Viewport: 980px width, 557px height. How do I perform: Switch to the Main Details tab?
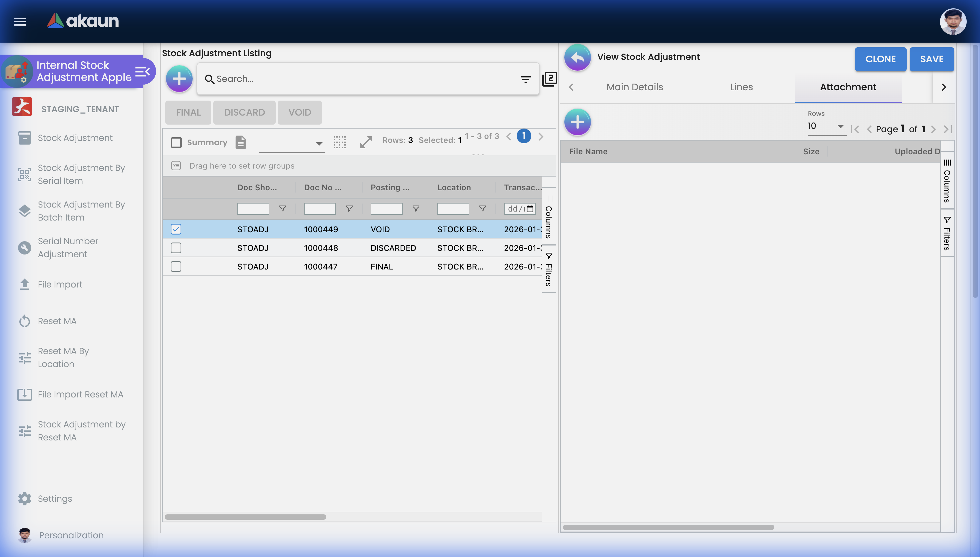tap(634, 87)
